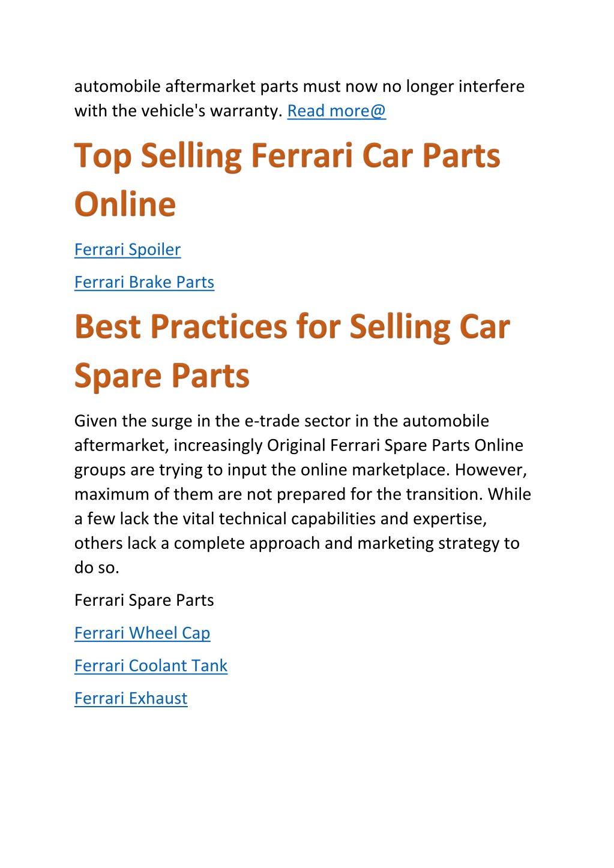The height and width of the screenshot is (868, 614).
Task: Follow the Ferrari Exhaust link
Action: [131, 698]
